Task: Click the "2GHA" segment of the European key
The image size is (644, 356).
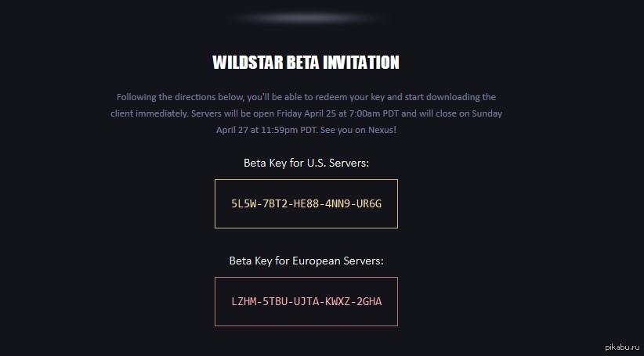Action: pos(368,301)
